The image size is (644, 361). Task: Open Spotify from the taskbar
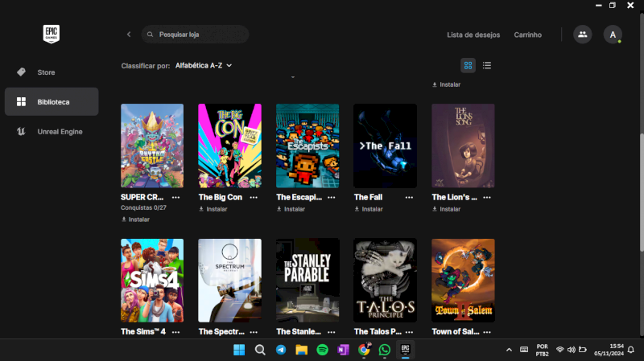point(322,350)
